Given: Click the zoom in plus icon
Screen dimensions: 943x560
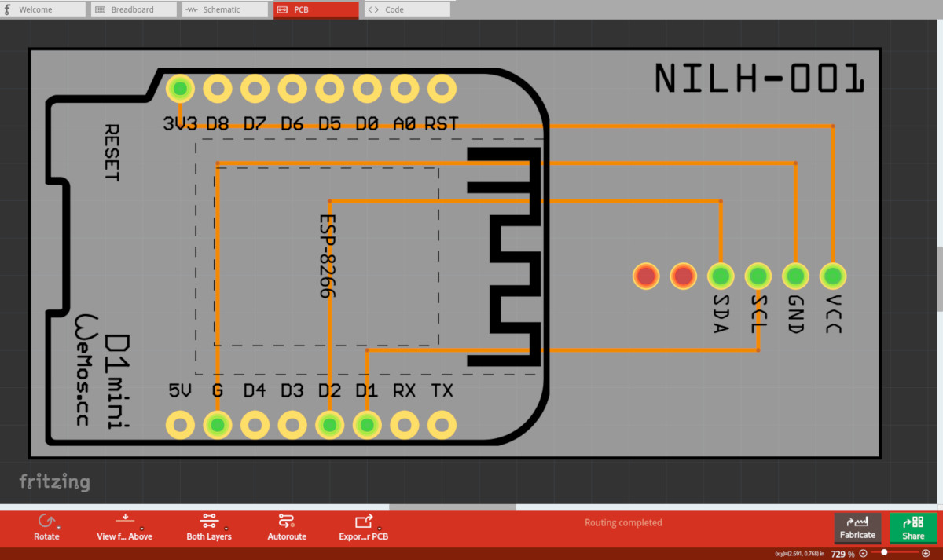Looking at the screenshot, I should 926,554.
